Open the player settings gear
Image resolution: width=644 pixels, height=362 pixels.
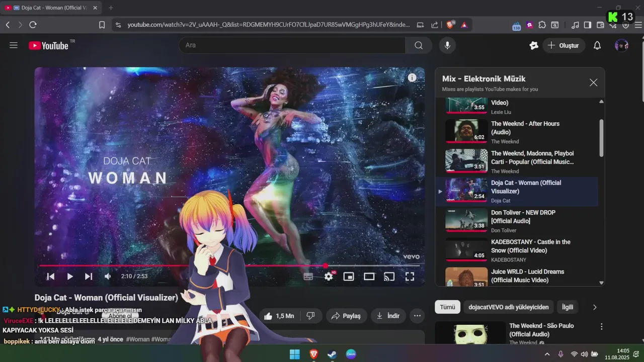tap(329, 276)
